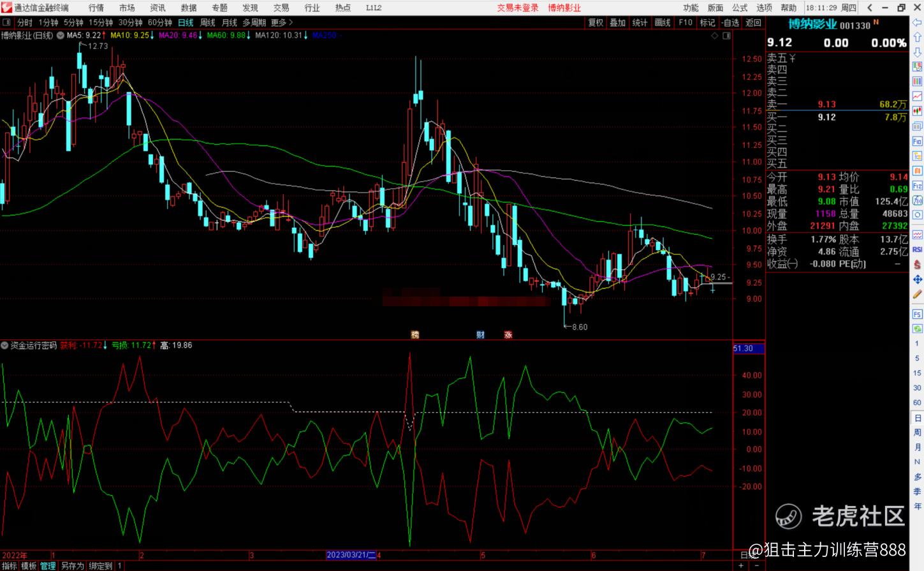Click the up arrow icon in right sidebar
Image resolution: width=924 pixels, height=571 pixels.
(x=917, y=37)
